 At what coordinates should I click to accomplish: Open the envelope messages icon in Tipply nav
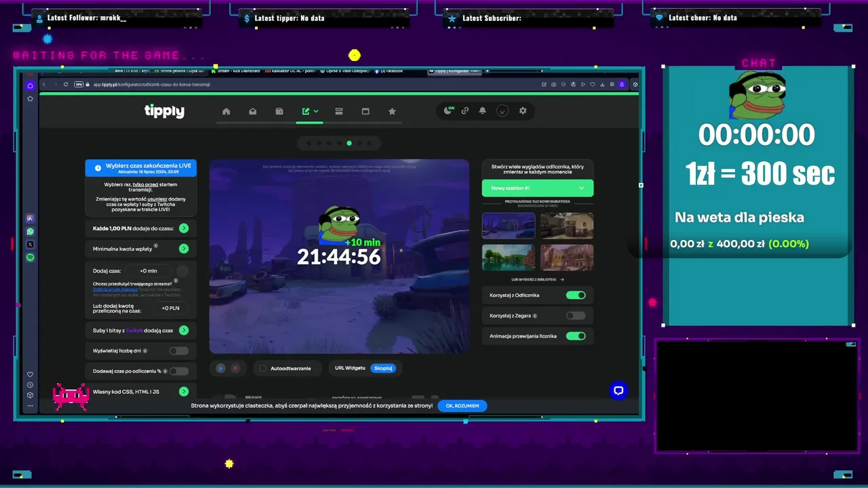[x=253, y=111]
